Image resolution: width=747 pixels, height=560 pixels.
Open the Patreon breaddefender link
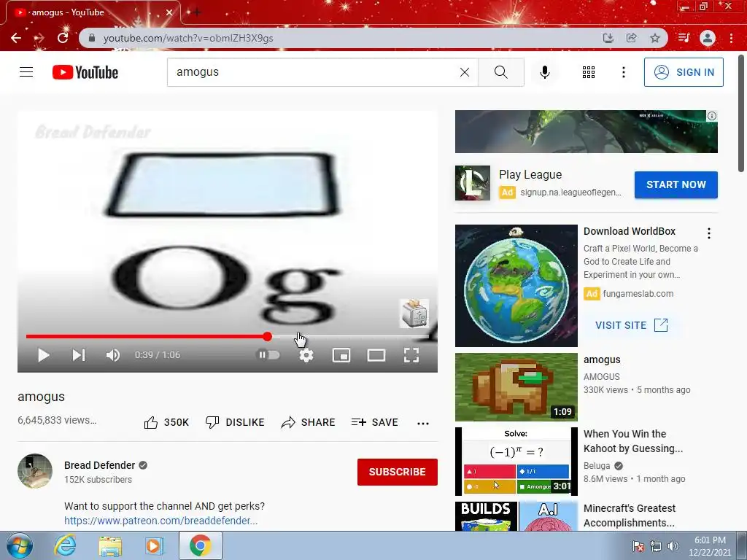161,521
